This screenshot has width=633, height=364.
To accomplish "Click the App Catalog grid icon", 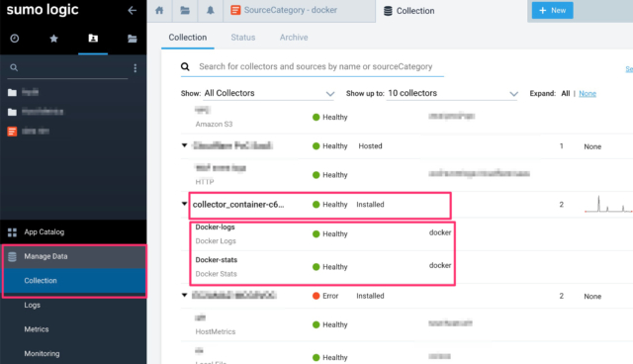I will [12, 232].
